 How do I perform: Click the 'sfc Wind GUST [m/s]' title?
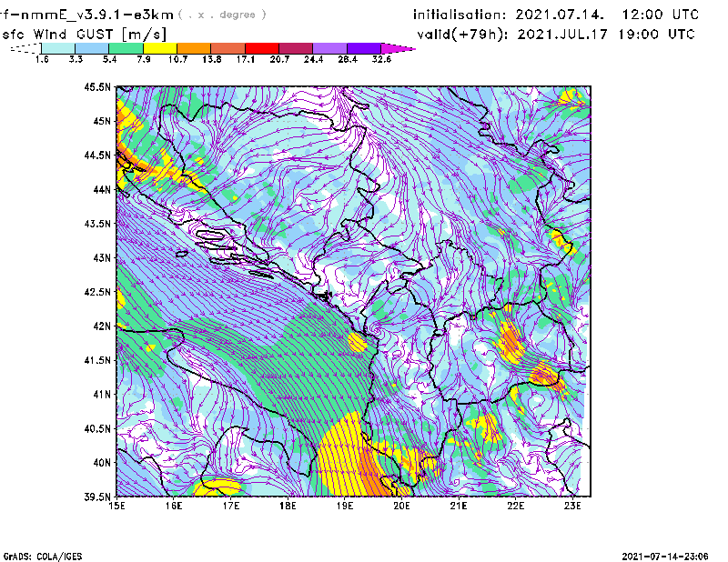coord(84,35)
